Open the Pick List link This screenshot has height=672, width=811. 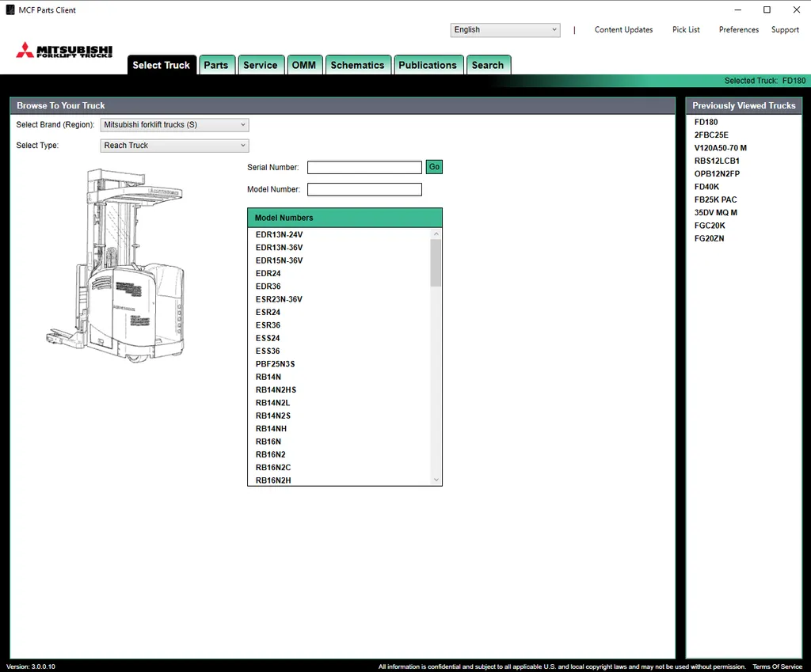686,30
